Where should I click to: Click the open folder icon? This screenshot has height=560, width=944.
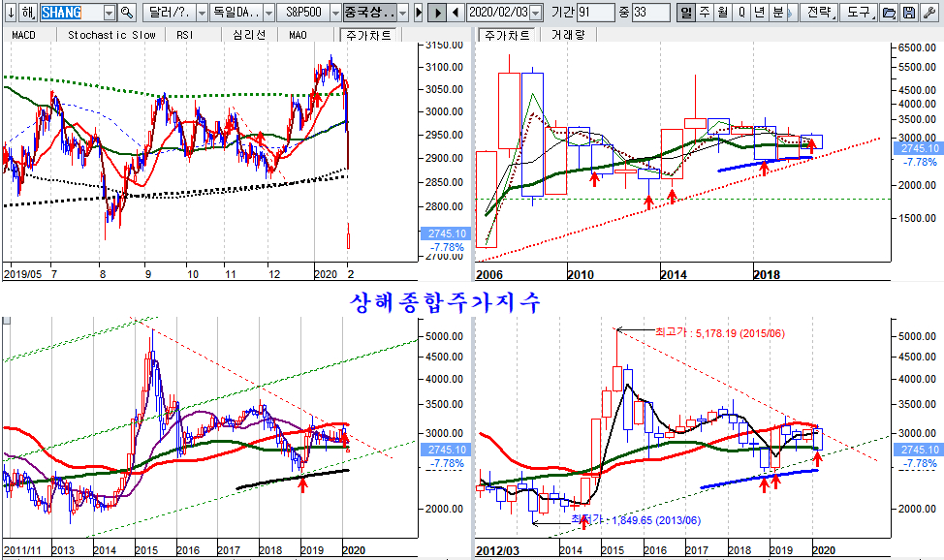coord(889,12)
